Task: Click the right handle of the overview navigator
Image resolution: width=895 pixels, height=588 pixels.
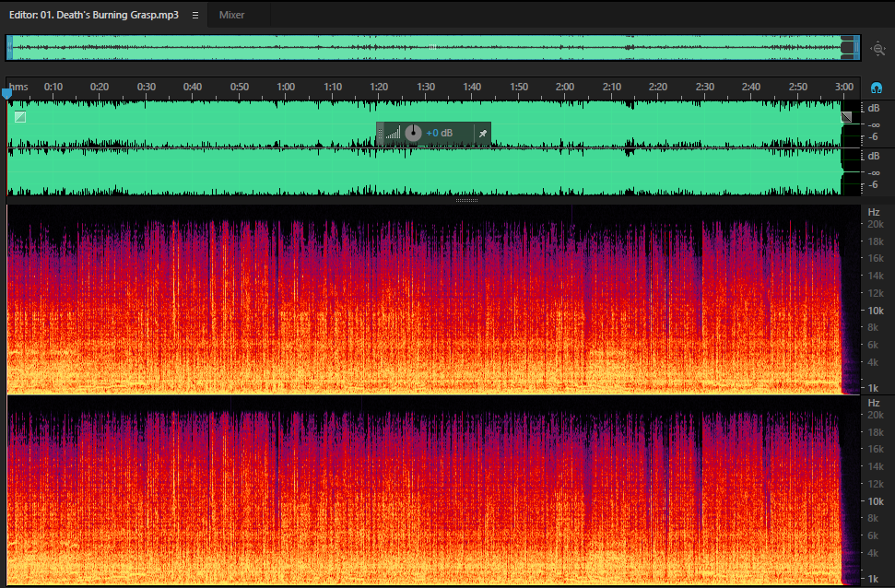Action: [856, 47]
